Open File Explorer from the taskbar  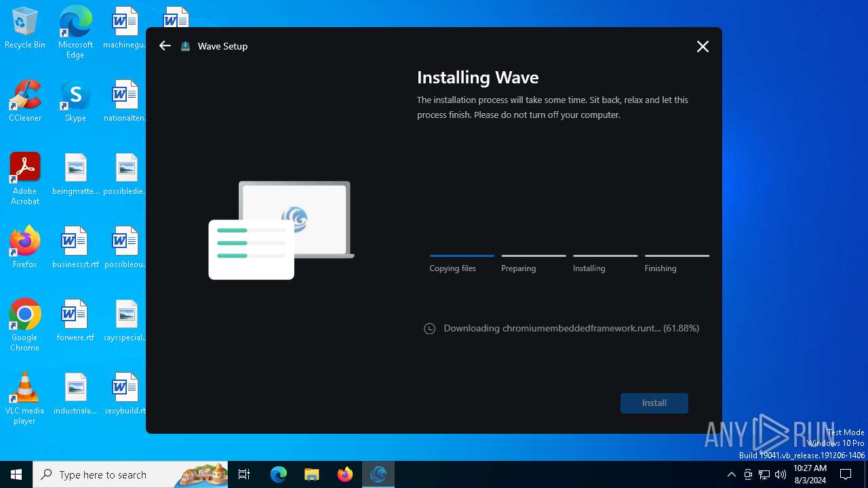click(x=311, y=474)
